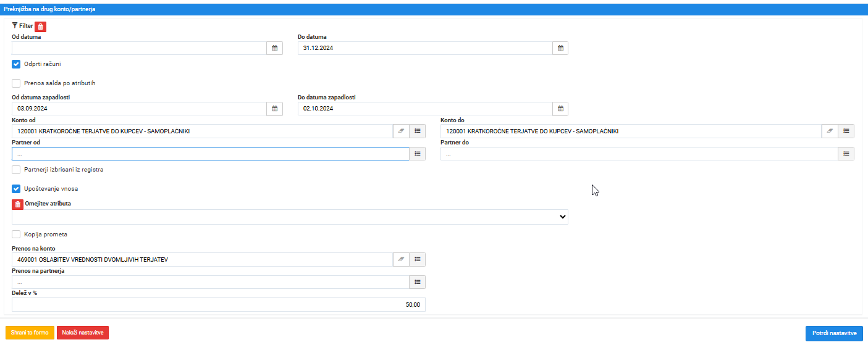Image resolution: width=868 pixels, height=345 pixels.
Task: Enable Prenos salda po atributih
Action: (x=16, y=83)
